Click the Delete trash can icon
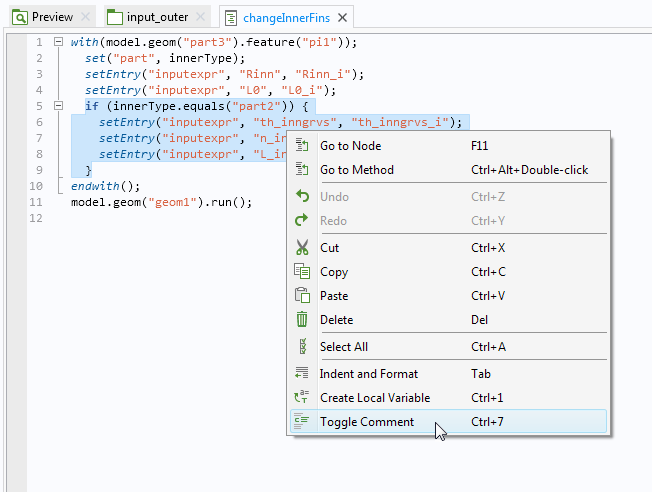 pos(302,320)
